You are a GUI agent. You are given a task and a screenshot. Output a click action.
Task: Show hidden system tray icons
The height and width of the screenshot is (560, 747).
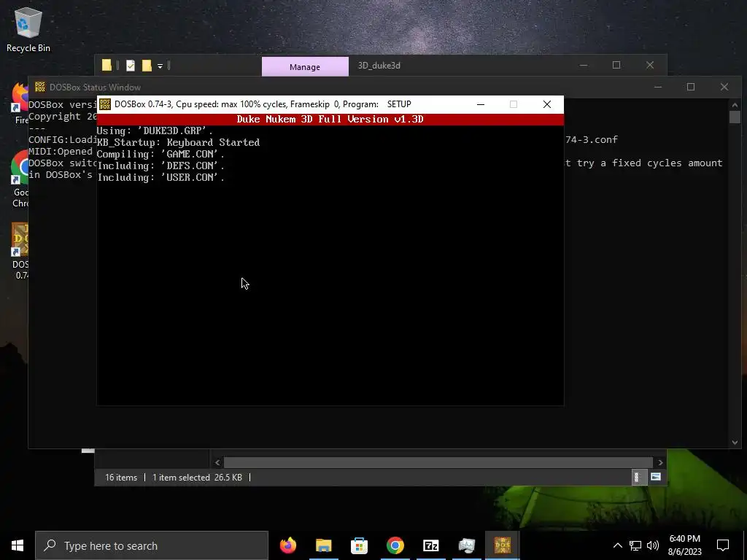tap(617, 545)
